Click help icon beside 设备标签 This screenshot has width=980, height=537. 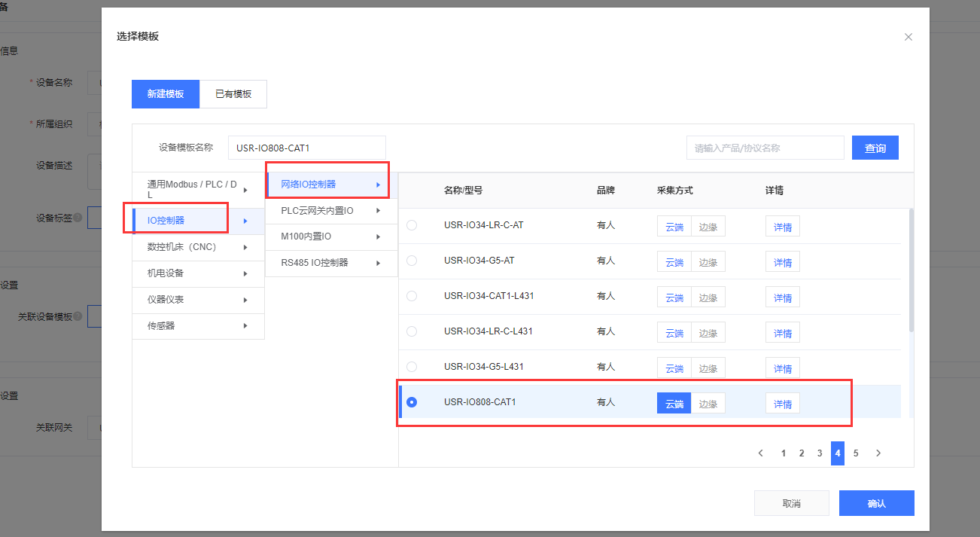click(78, 218)
